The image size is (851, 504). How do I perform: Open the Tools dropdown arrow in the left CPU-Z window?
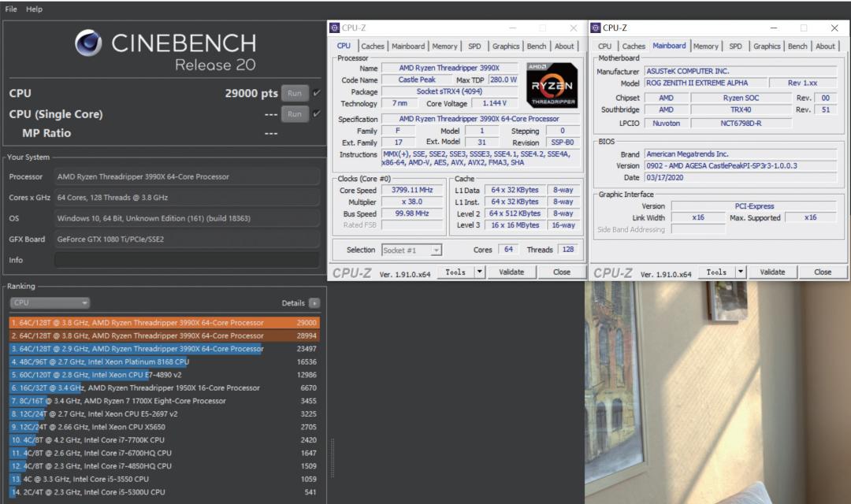[479, 272]
